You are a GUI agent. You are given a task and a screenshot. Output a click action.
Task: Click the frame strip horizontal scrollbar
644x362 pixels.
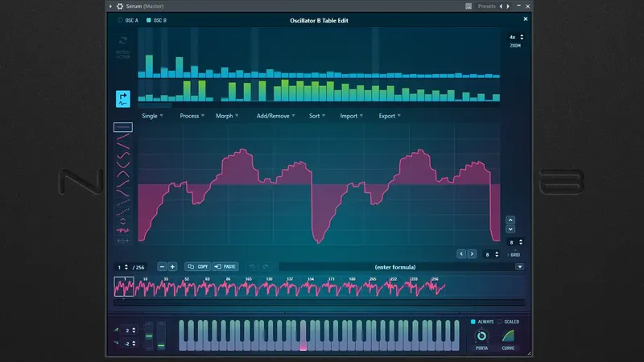tap(319, 302)
